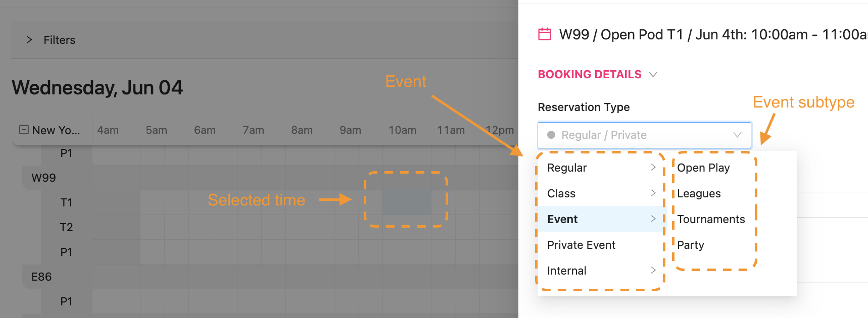Select Party event subtype

[x=690, y=245]
